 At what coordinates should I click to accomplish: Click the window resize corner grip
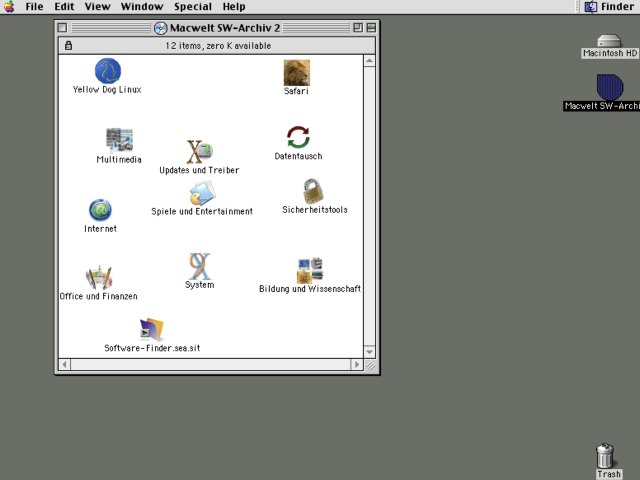point(370,365)
